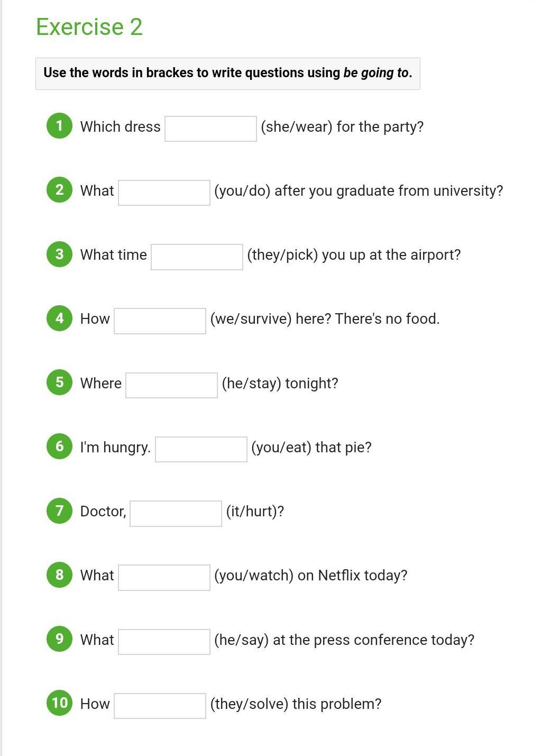Click the green number 7 badge
Image resolution: width=559 pixels, height=756 pixels.
coord(59,511)
